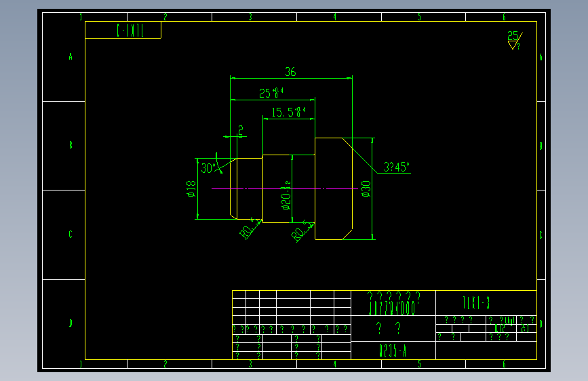Select the ø18 diameter dimension
Screen dimensions: 588x381
[191, 188]
